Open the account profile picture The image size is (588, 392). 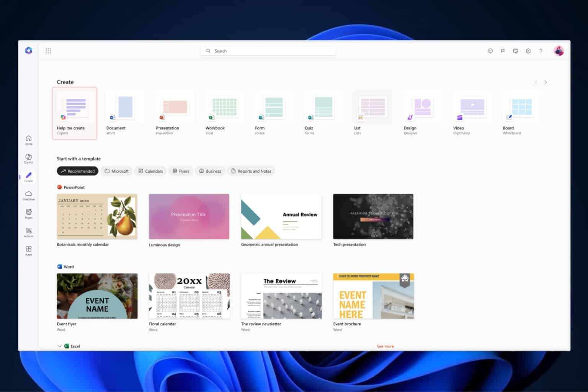[559, 51]
